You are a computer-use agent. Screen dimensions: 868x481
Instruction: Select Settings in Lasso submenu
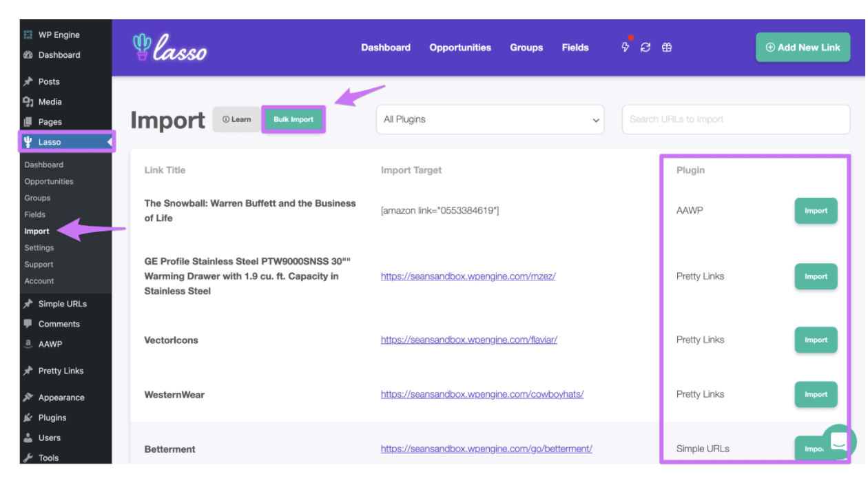pyautogui.click(x=39, y=248)
